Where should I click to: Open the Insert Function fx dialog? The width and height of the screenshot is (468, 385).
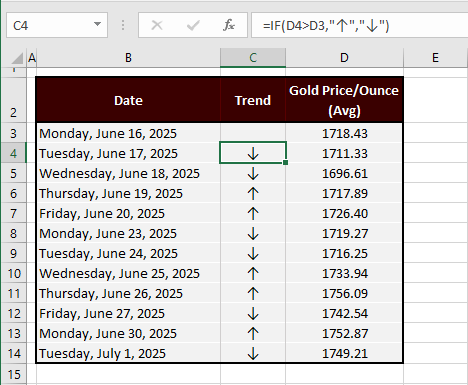[229, 25]
